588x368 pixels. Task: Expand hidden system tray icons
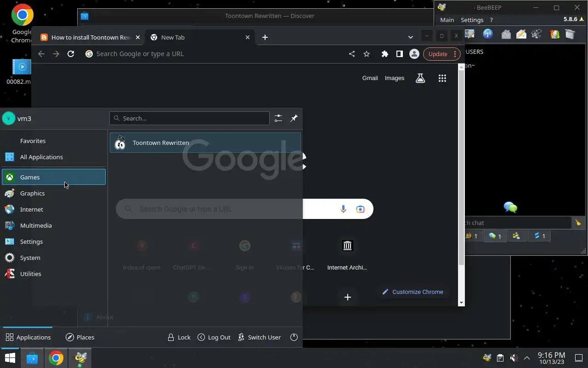click(x=527, y=358)
